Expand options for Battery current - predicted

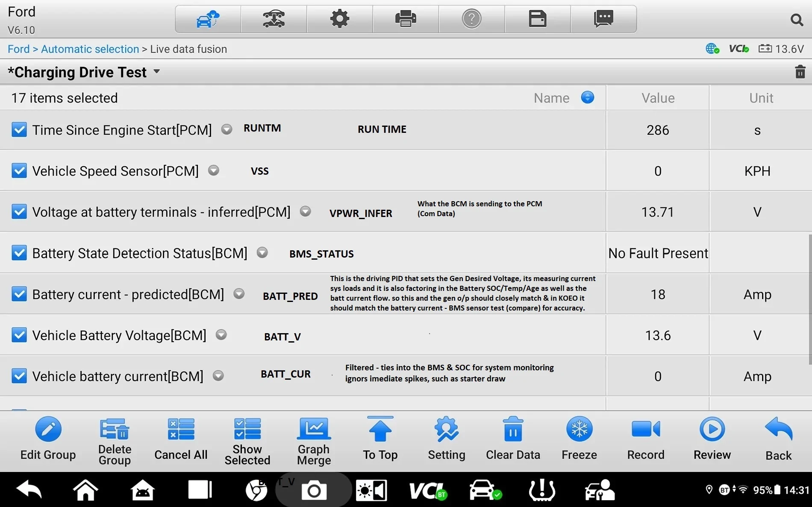tap(239, 294)
